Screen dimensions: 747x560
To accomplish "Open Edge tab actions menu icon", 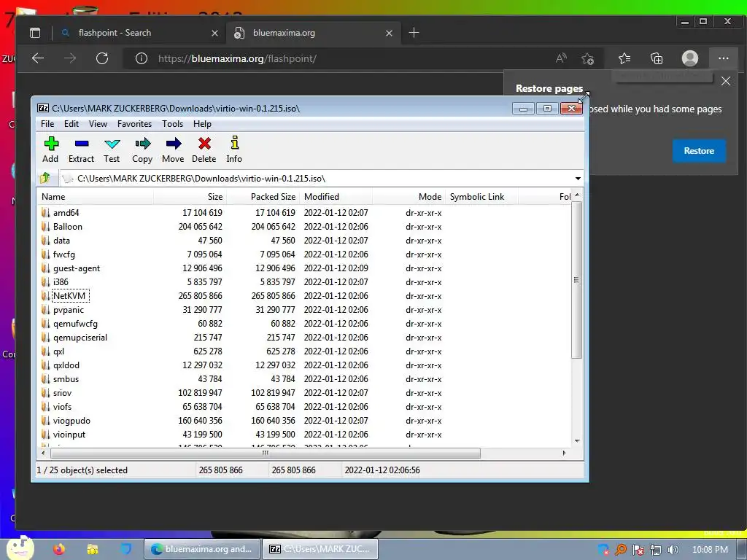I will [35, 33].
